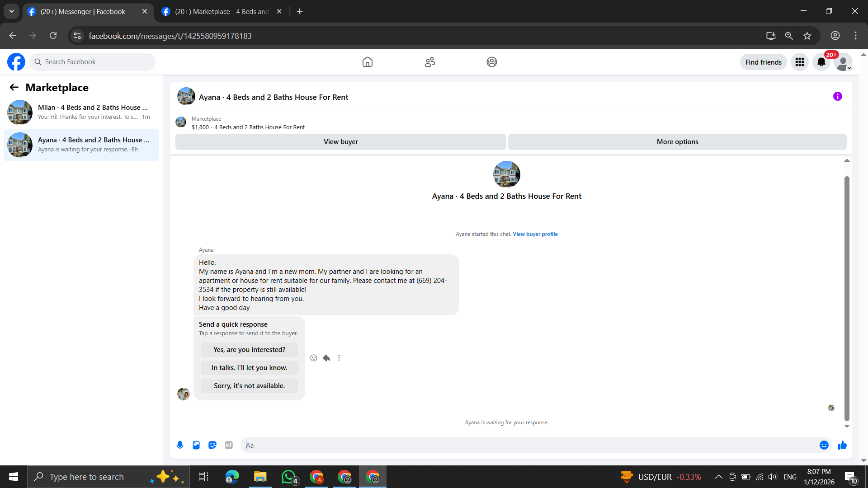Image resolution: width=868 pixels, height=488 pixels.
Task: Click the View buyer button
Action: 340,142
